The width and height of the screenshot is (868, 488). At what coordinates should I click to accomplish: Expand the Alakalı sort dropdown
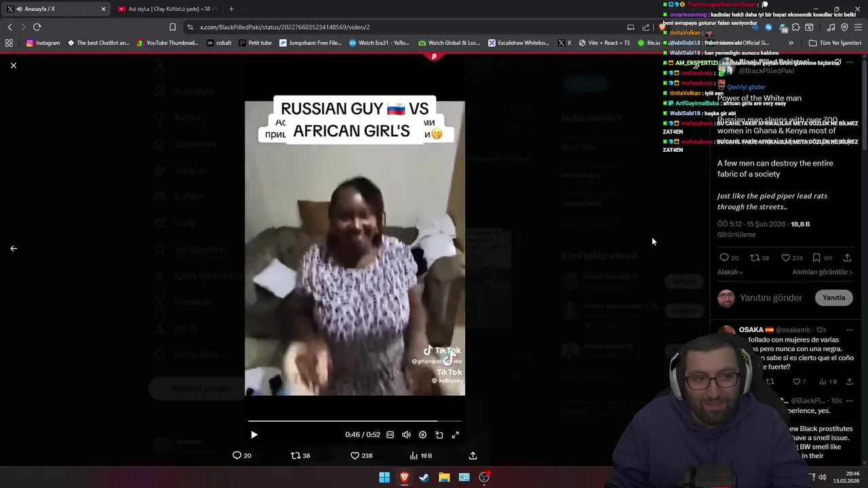[730, 272]
